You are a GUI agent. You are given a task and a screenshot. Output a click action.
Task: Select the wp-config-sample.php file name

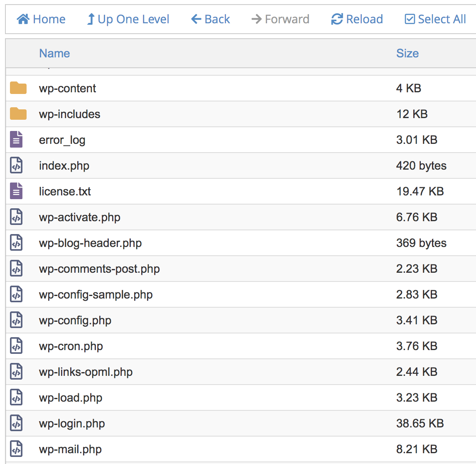[x=96, y=295]
